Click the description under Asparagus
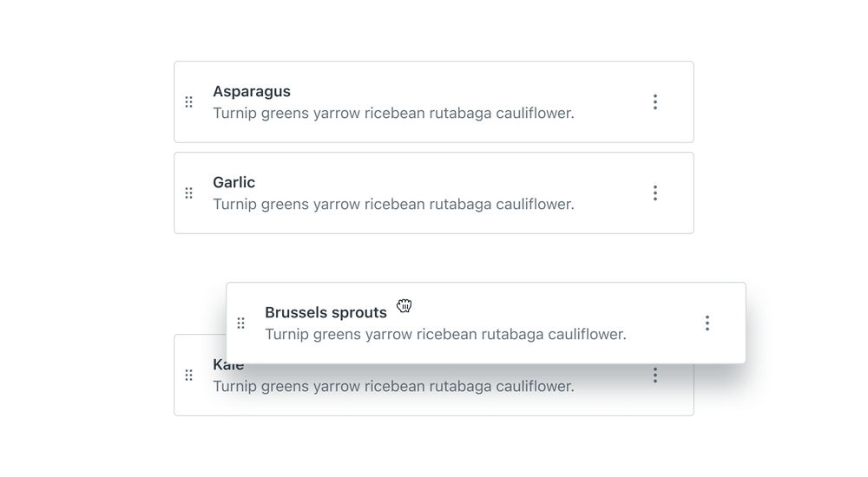 tap(393, 113)
